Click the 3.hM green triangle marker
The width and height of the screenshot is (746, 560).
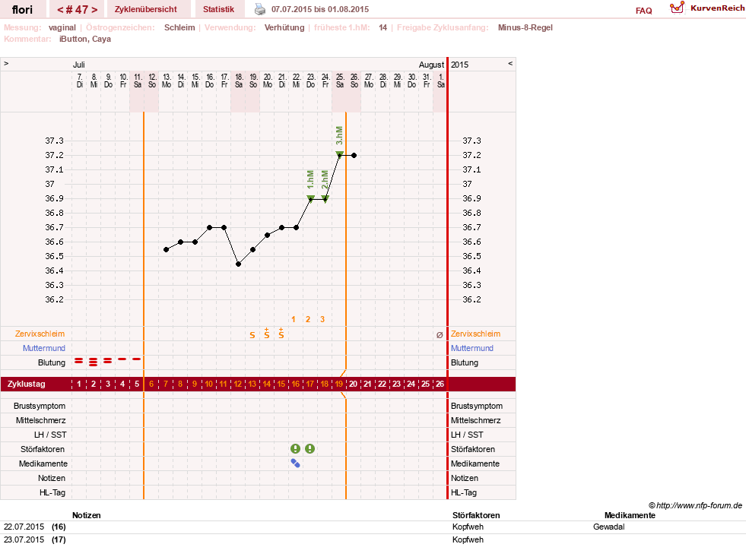[339, 154]
